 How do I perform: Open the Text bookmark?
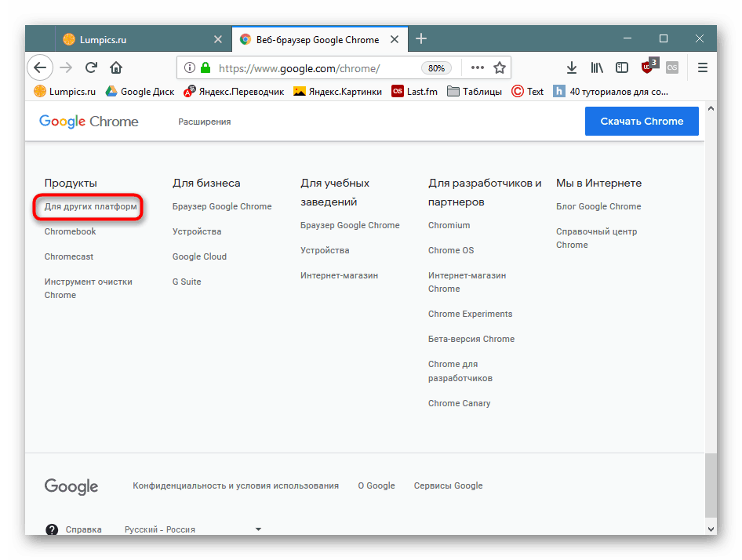click(528, 91)
